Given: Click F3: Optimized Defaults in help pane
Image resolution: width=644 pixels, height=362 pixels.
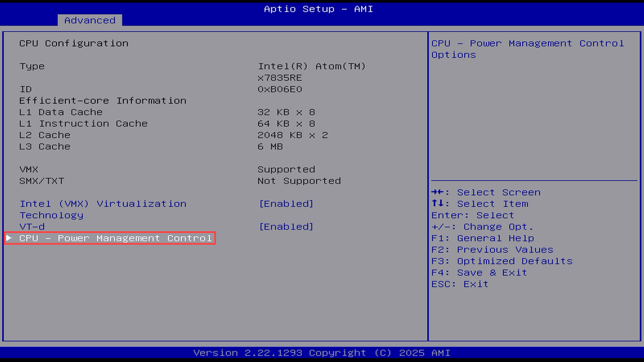Looking at the screenshot, I should pyautogui.click(x=502, y=261).
